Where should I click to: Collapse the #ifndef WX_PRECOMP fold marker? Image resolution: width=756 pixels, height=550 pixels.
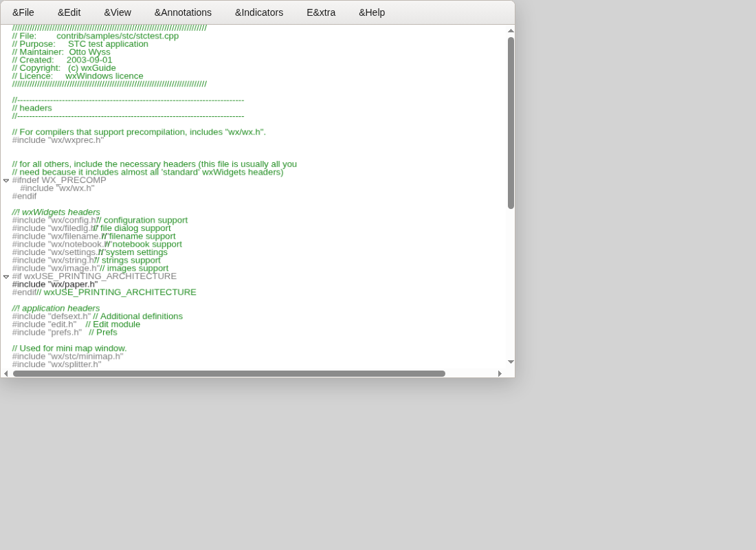(6, 180)
